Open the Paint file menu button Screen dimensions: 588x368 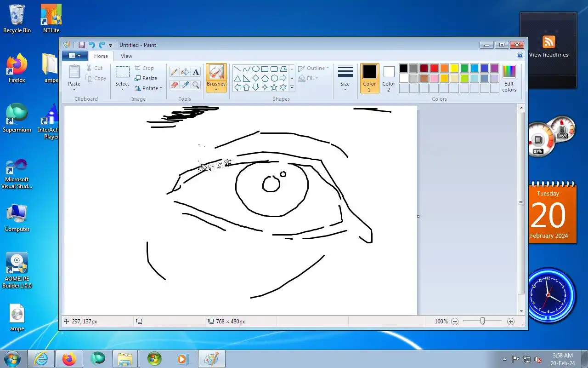click(74, 56)
